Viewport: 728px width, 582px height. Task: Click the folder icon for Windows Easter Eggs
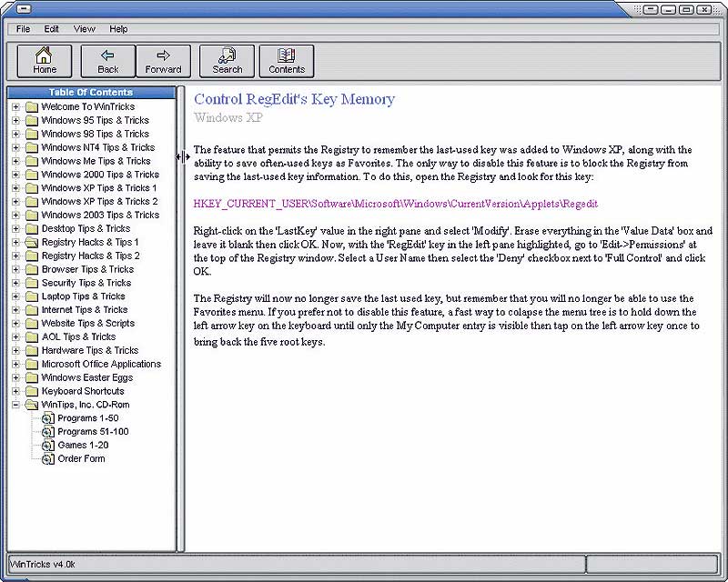[32, 377]
